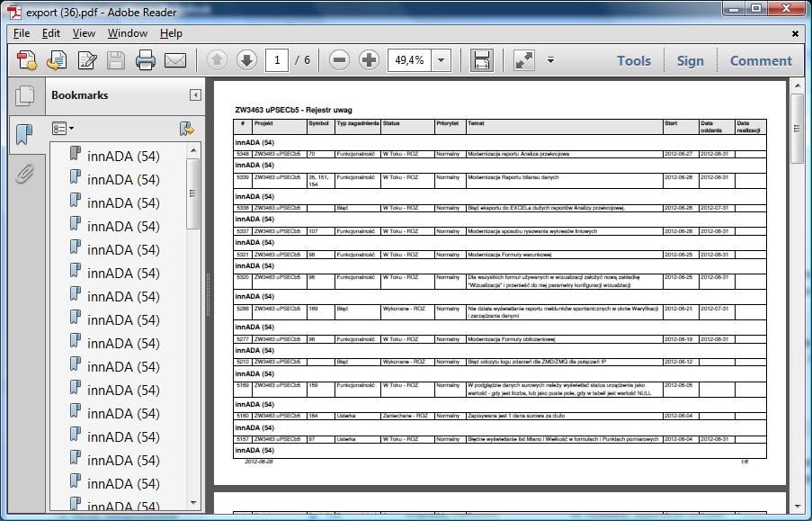Click the start date '2012-06-12'
The height and width of the screenshot is (521, 812).
tap(678, 362)
